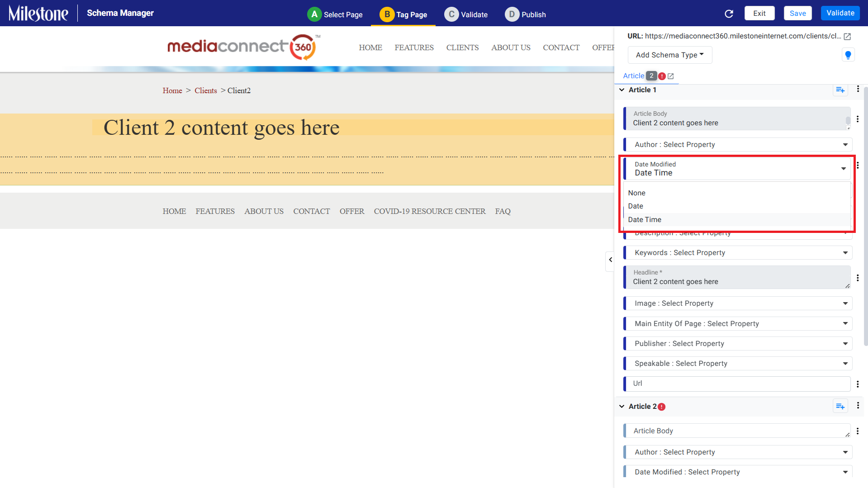Open Image Select Property dropdown

point(738,303)
